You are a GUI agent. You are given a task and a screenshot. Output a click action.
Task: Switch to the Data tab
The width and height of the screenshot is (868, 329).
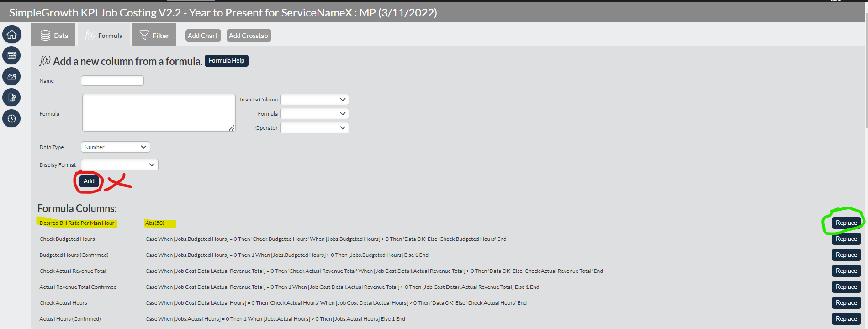tap(53, 35)
